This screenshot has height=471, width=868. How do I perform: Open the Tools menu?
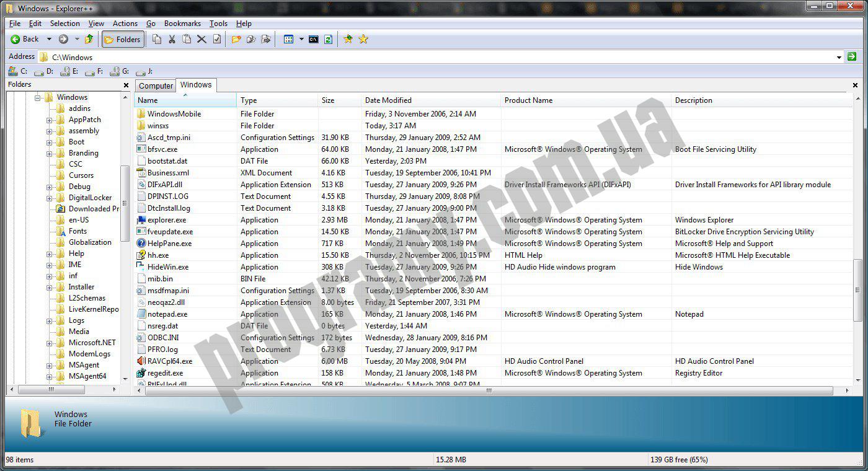(x=218, y=24)
